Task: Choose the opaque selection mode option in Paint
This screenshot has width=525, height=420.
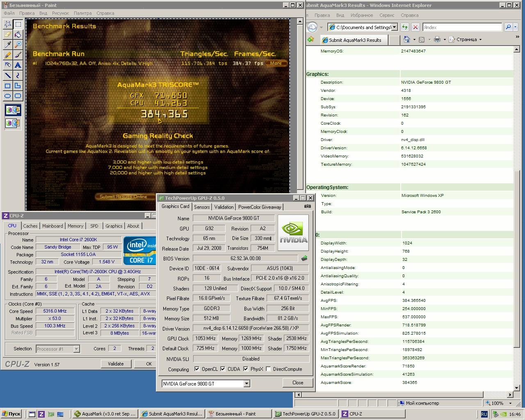Action: [13, 110]
